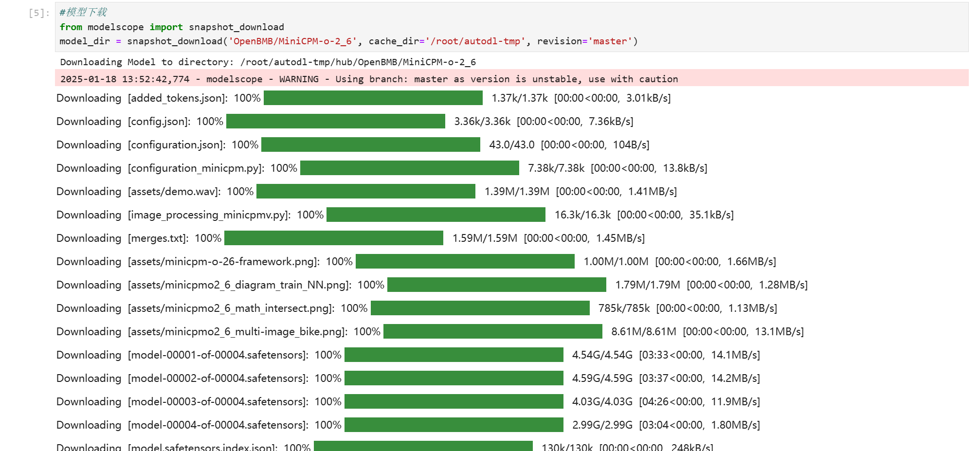Click the model-00001-of-00004.safetensors progress bar

click(x=454, y=355)
